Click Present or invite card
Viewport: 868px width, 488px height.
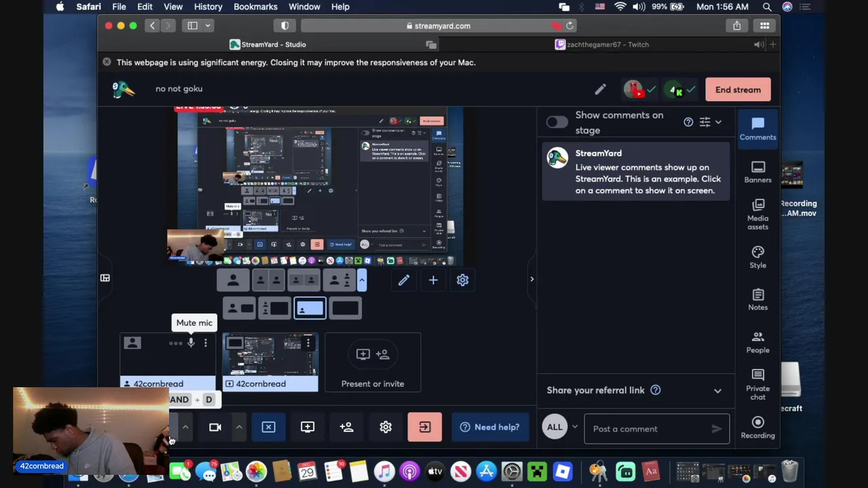coord(372,362)
